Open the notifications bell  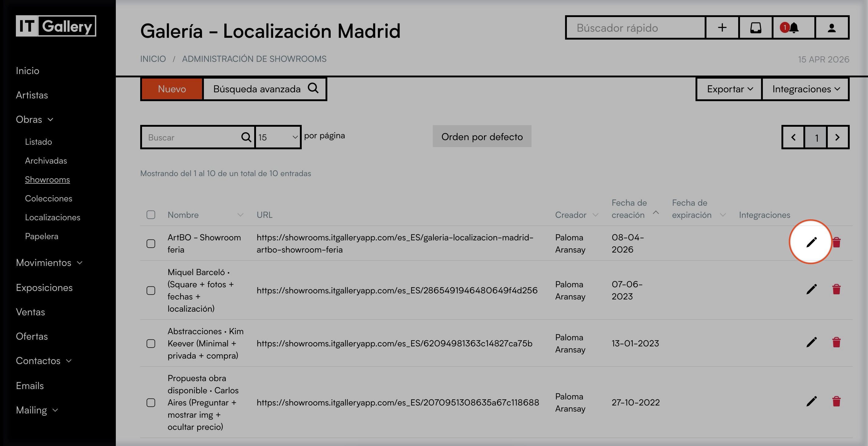[793, 28]
